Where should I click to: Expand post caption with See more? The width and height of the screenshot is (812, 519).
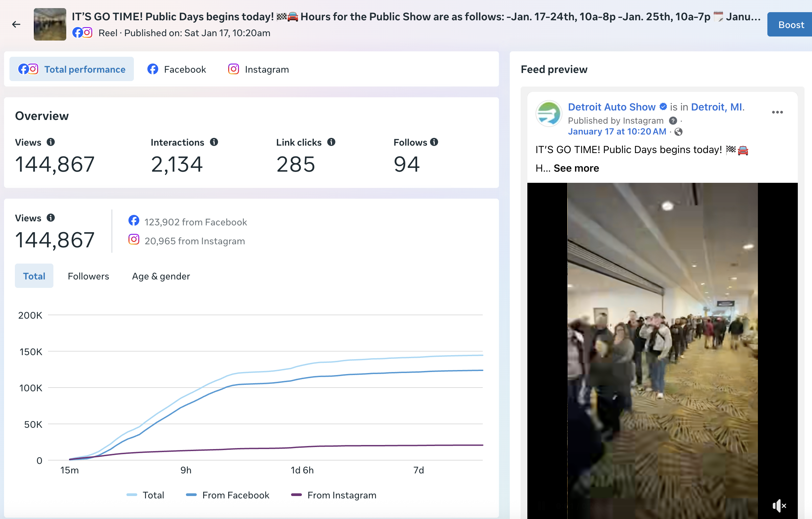click(x=576, y=168)
